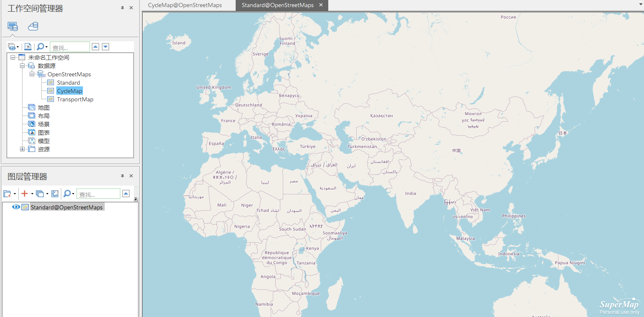644x317 pixels.
Task: Open the add-layer dropdown arrow
Action: (32, 194)
